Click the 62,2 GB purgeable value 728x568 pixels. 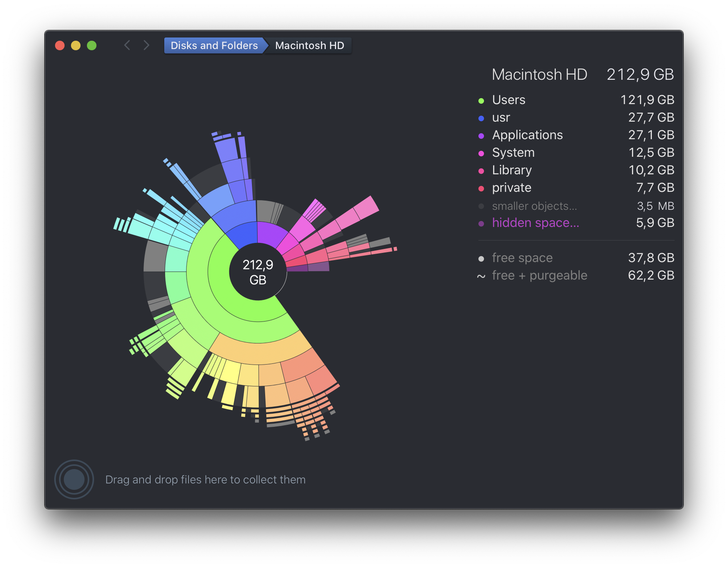click(x=651, y=275)
